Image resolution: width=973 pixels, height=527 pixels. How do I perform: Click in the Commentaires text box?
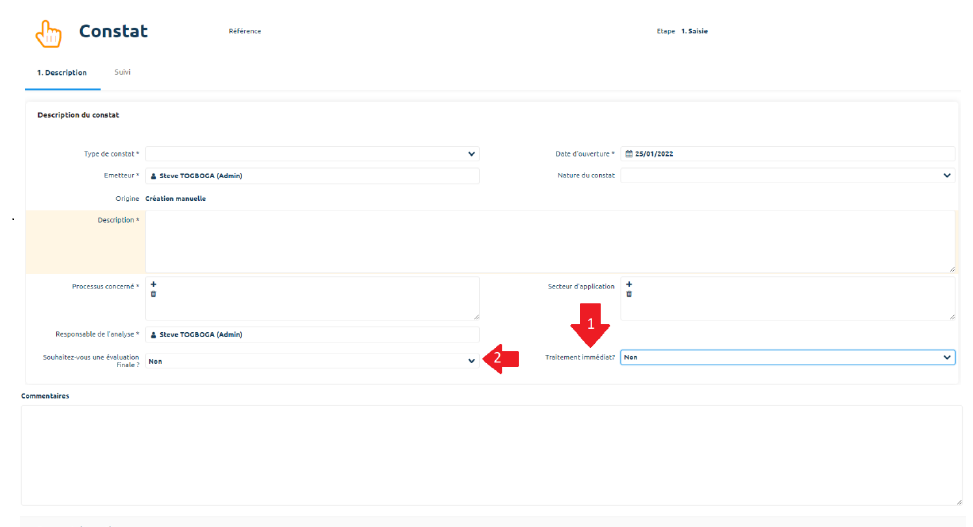(491, 455)
